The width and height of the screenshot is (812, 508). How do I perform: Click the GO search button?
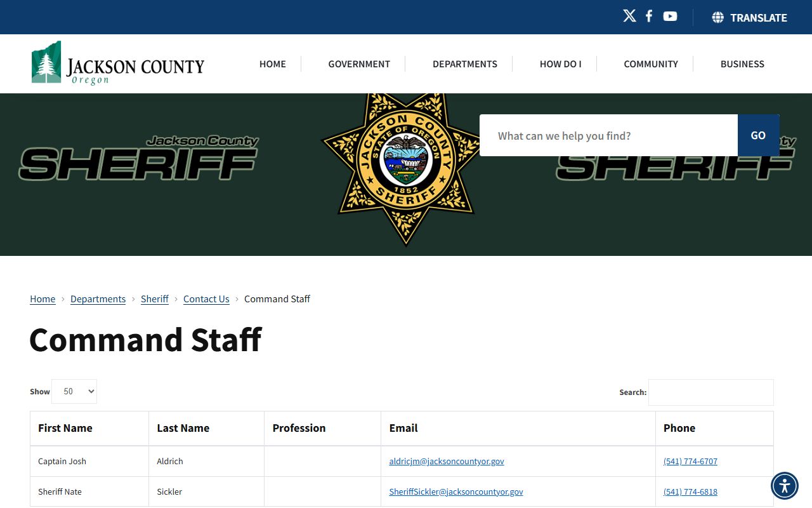[758, 135]
